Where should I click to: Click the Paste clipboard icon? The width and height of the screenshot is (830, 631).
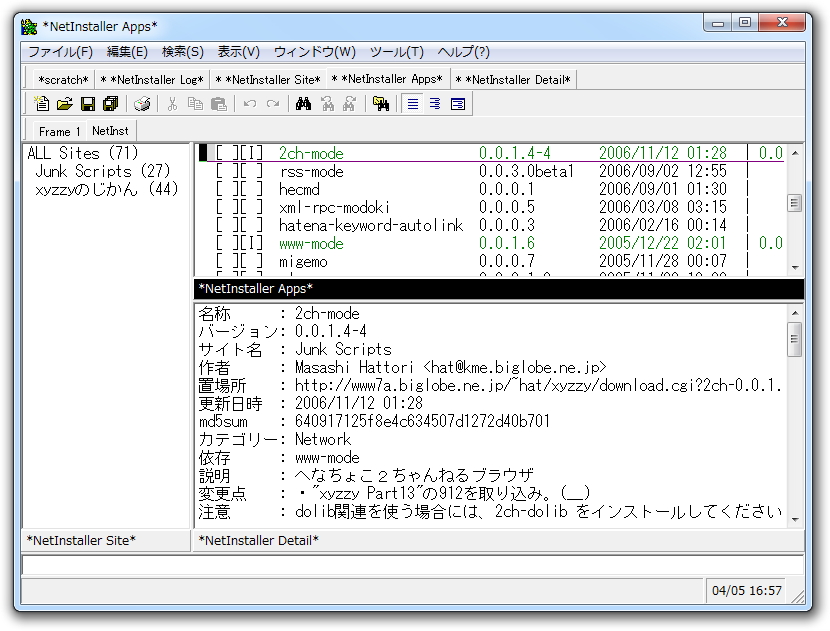pos(217,103)
